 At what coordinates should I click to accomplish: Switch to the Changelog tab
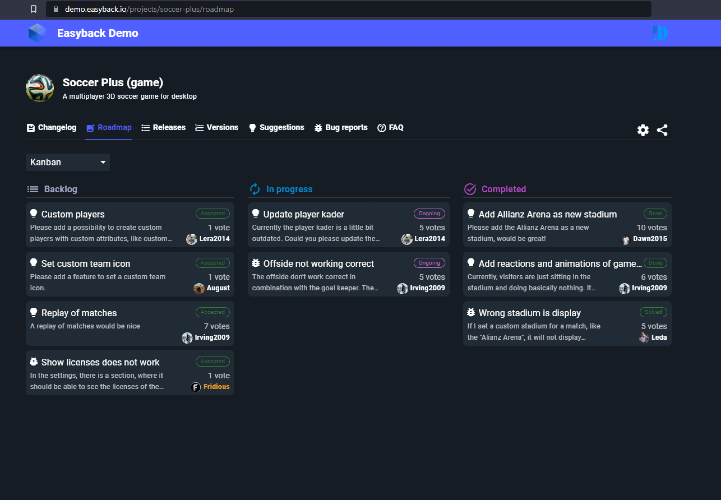pyautogui.click(x=52, y=128)
